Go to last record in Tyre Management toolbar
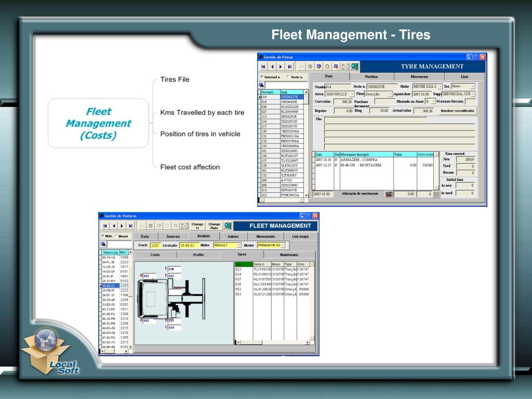The width and height of the screenshot is (532, 399). [289, 66]
